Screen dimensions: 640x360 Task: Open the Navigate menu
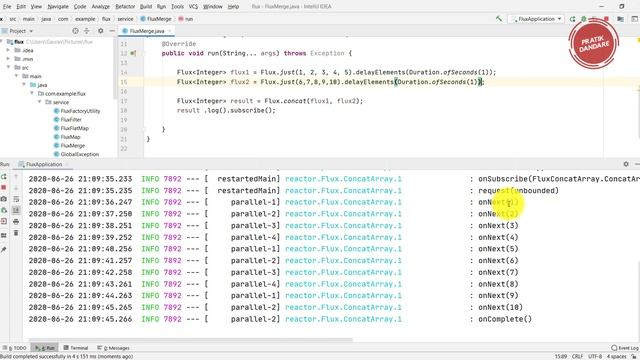58,7
